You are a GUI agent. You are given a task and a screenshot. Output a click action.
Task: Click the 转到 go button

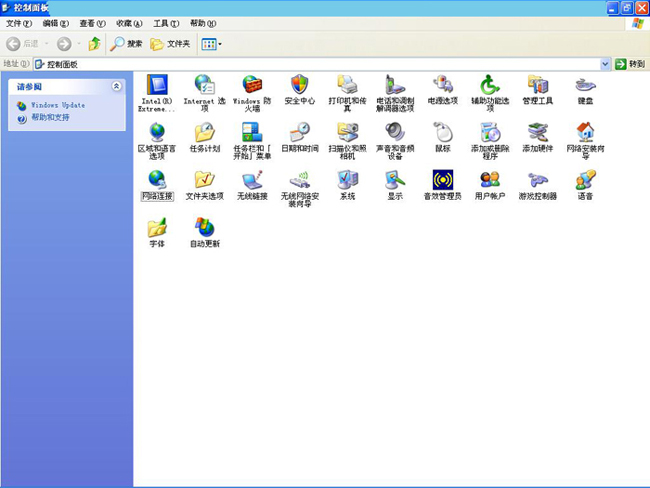coord(630,64)
